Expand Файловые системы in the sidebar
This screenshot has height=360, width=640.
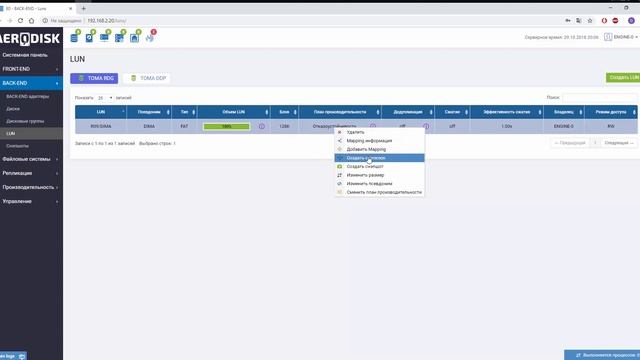click(x=31, y=159)
